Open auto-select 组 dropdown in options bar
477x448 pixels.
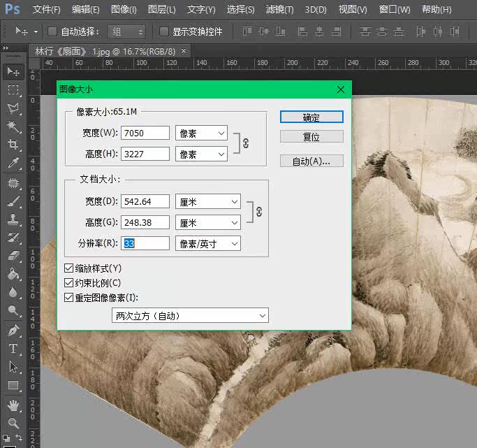click(x=126, y=31)
